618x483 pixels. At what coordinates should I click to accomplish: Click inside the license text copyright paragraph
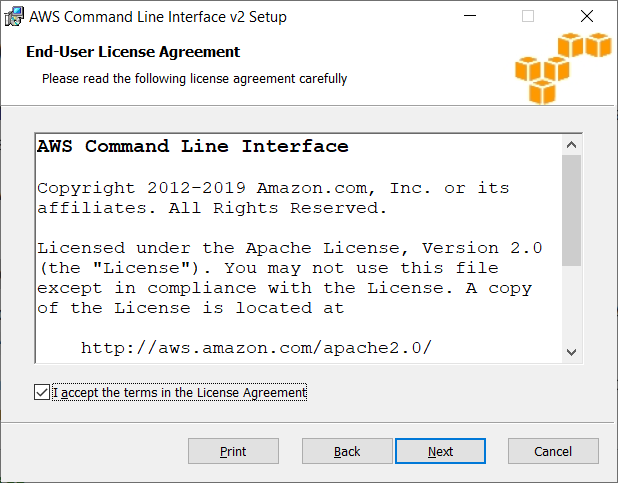point(273,198)
